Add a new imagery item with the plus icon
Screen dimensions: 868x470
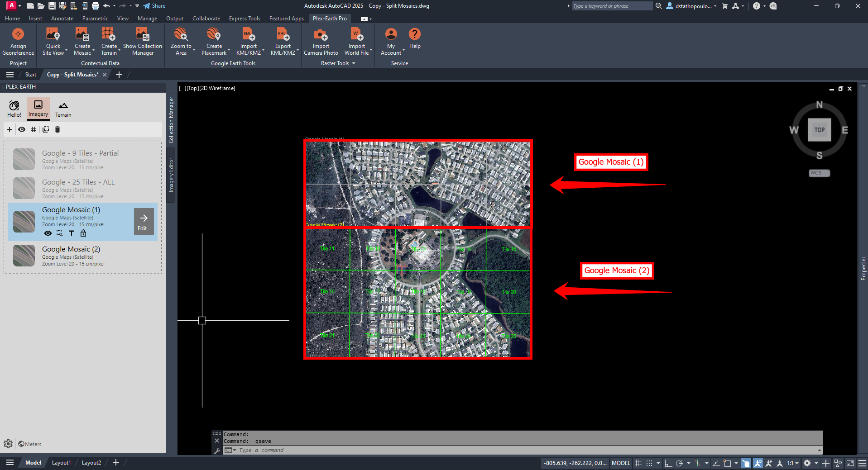[9, 129]
